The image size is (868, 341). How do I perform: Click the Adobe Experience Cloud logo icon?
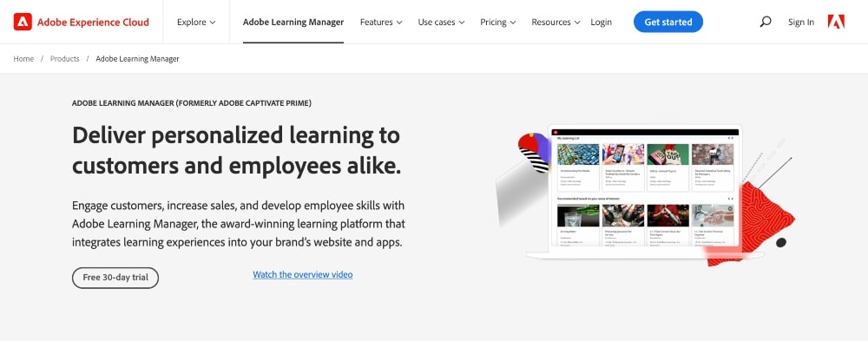click(x=23, y=23)
